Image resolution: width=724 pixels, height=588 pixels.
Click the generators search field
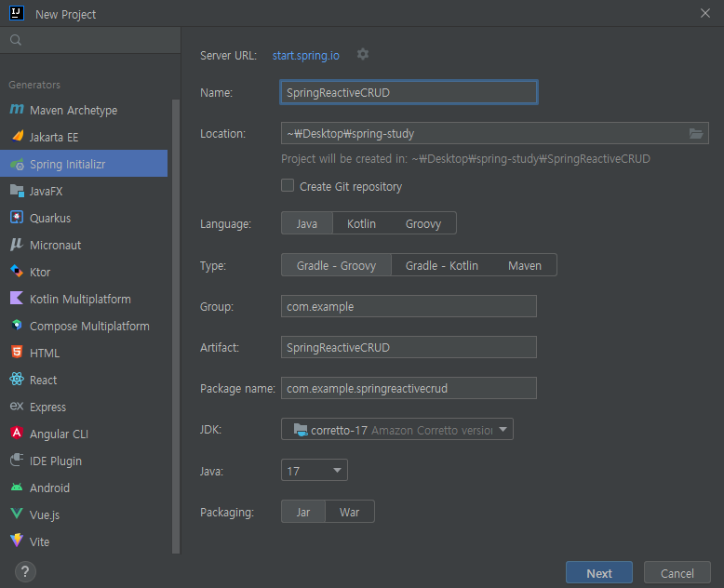pyautogui.click(x=90, y=40)
